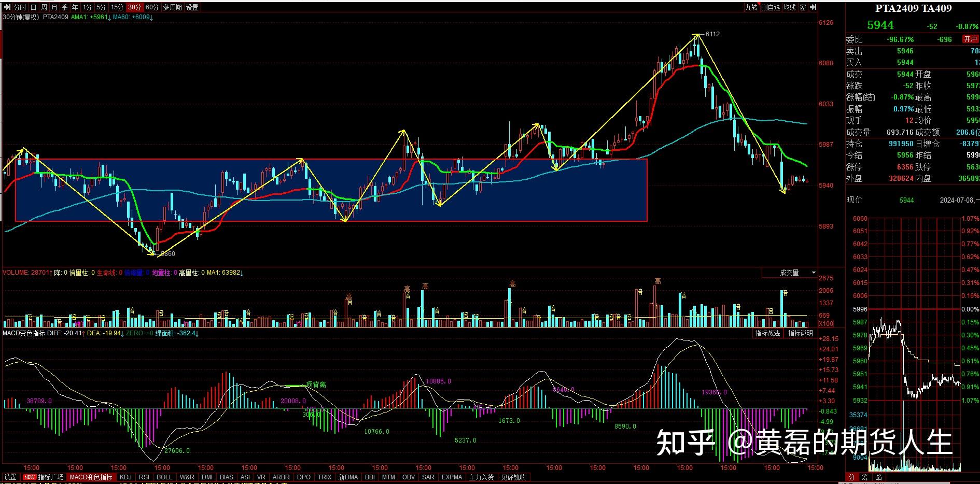Click the 指标战法 button
The height and width of the screenshot is (484, 980).
click(x=768, y=333)
